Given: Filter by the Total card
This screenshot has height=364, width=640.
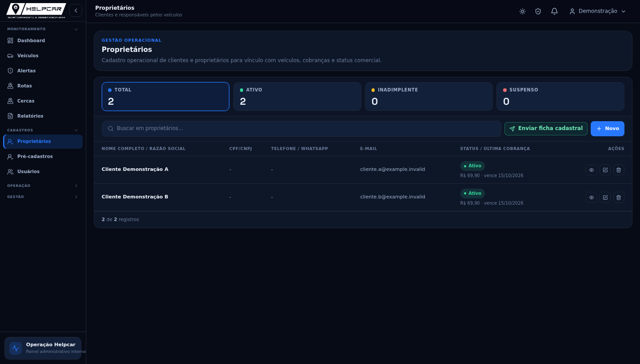Looking at the screenshot, I should pyautogui.click(x=165, y=96).
